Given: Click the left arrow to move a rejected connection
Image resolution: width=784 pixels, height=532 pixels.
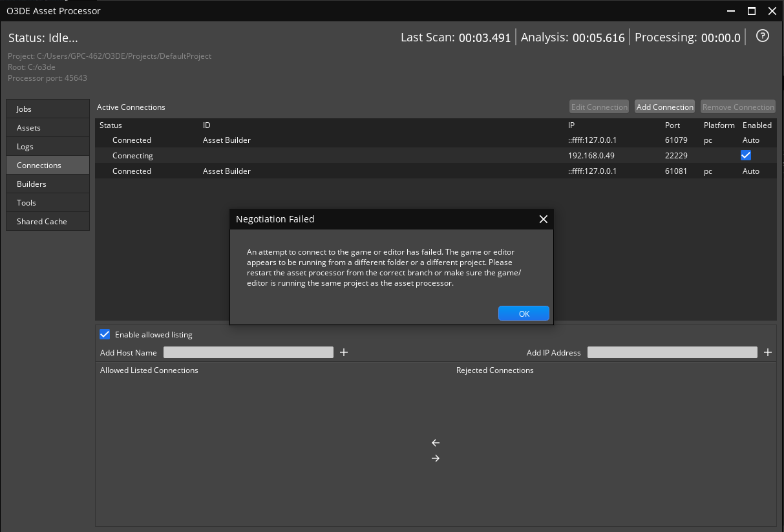Looking at the screenshot, I should click(x=435, y=443).
